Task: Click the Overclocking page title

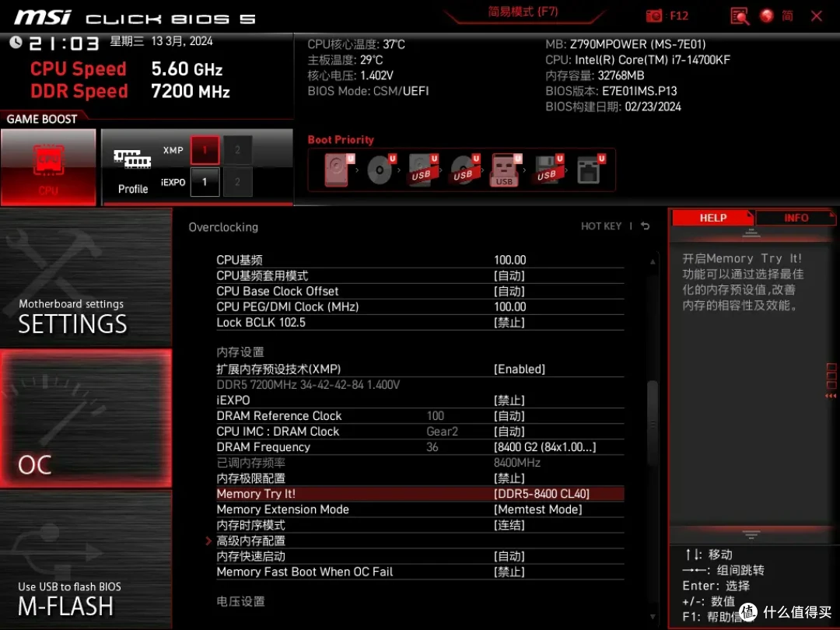Action: click(x=223, y=227)
